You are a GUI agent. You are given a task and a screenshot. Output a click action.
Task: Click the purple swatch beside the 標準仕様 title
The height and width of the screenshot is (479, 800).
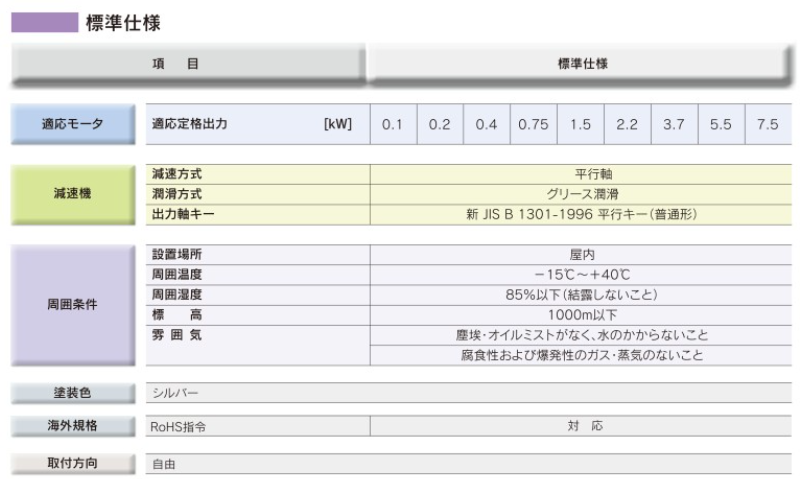pyautogui.click(x=44, y=22)
